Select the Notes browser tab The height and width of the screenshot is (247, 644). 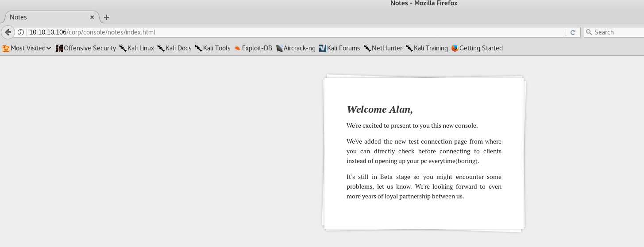[x=44, y=17]
